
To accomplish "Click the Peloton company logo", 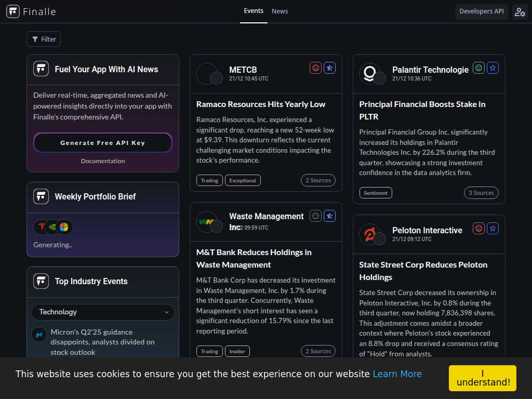I will click(x=370, y=234).
